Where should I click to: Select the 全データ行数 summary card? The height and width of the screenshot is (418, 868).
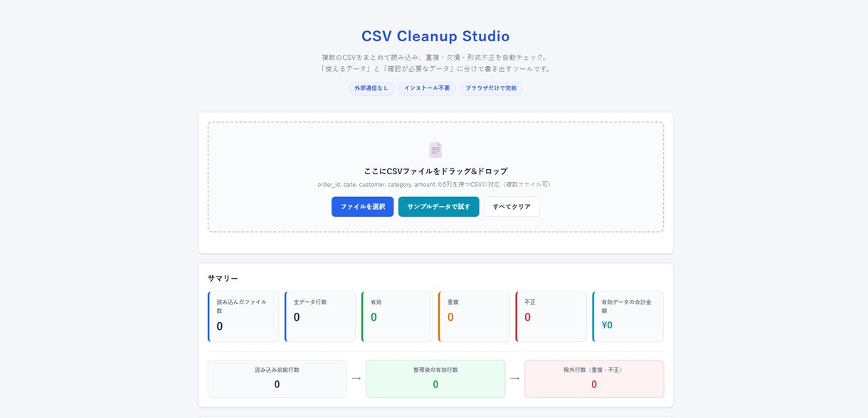(x=320, y=316)
